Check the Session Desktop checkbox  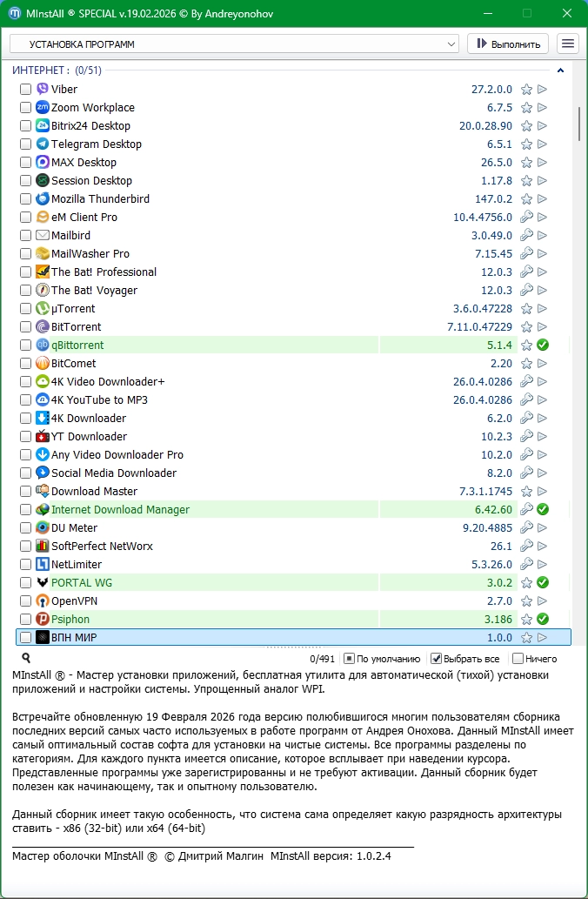coord(25,181)
